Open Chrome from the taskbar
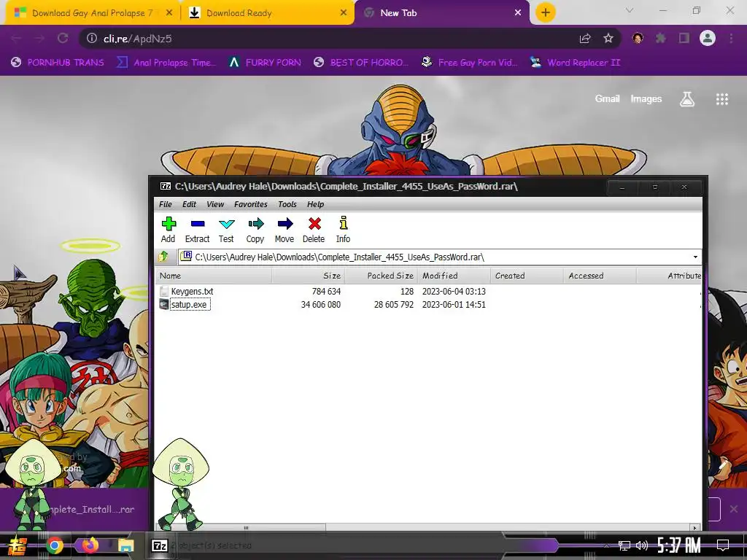 click(54, 545)
